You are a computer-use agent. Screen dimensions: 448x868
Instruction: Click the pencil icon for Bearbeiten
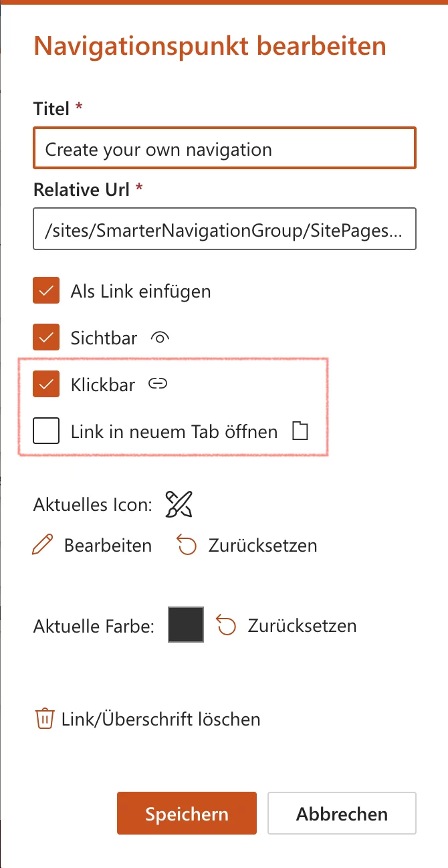pyautogui.click(x=43, y=546)
